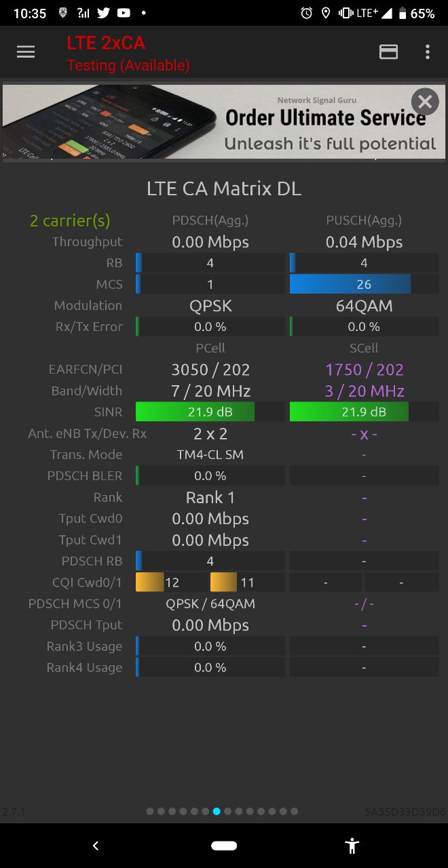Tap the YouTube notification icon in status bar

pos(124,13)
